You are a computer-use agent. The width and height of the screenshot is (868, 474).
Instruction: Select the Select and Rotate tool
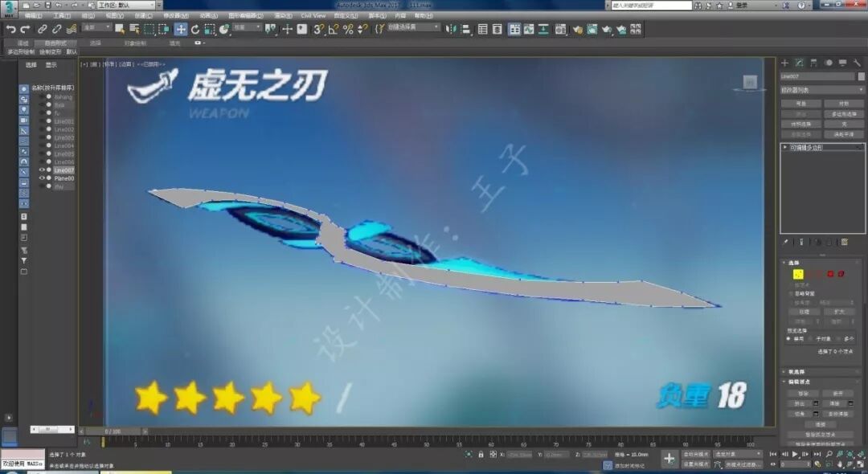tap(195, 28)
